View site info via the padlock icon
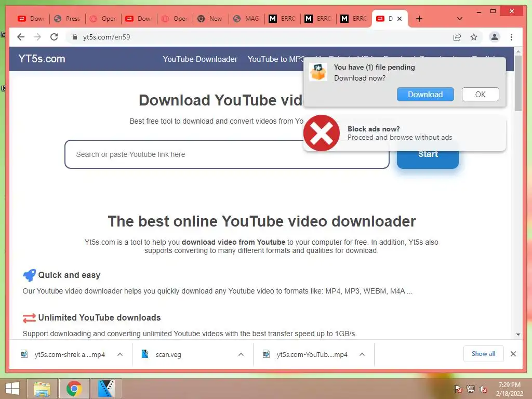Image resolution: width=532 pixels, height=399 pixels. click(x=75, y=37)
